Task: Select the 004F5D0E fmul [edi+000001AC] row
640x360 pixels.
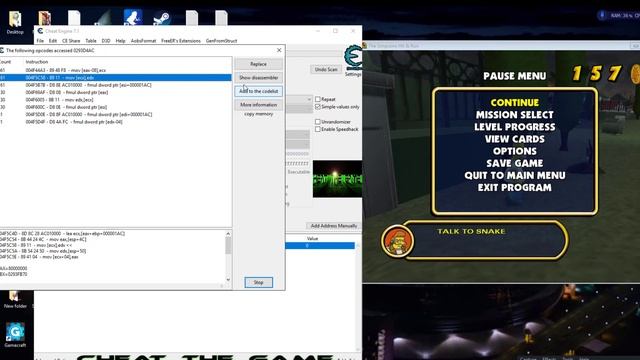Action: coord(116,114)
